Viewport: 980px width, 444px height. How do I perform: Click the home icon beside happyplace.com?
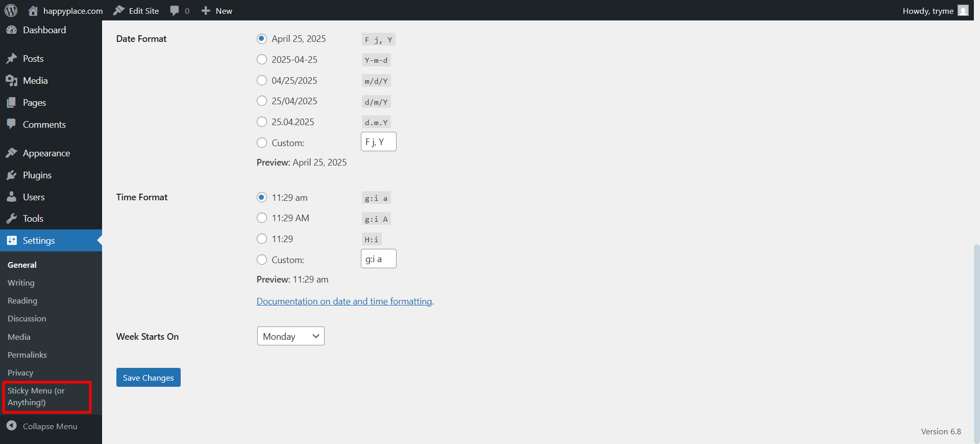click(33, 11)
